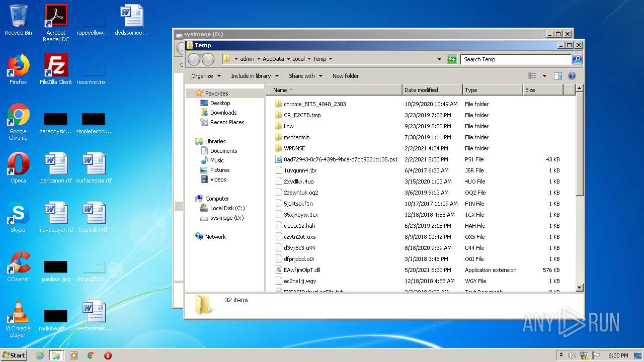Click the search magnifier icon

[577, 59]
